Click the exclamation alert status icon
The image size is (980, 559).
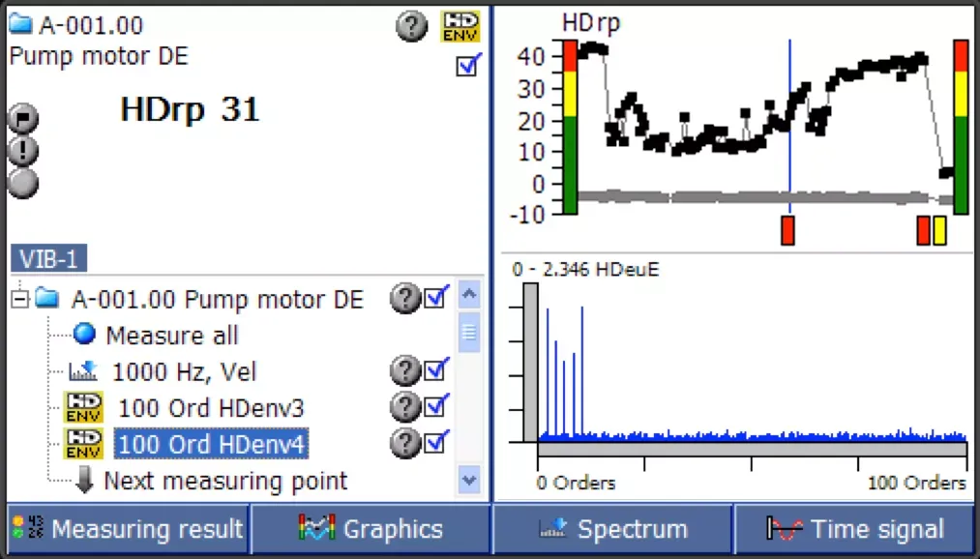pos(23,151)
